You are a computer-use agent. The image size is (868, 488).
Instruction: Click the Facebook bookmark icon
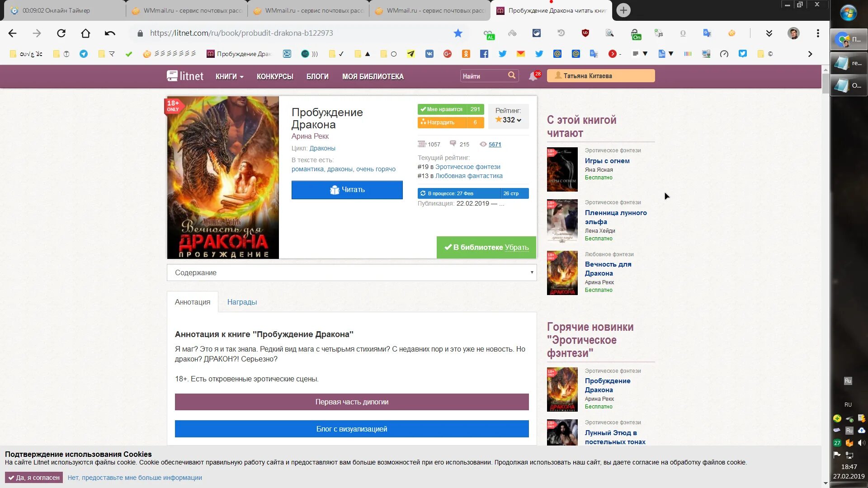(x=484, y=54)
